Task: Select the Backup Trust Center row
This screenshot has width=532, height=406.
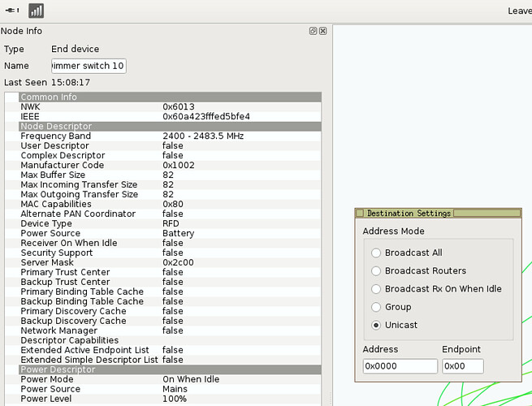Action: click(163, 282)
